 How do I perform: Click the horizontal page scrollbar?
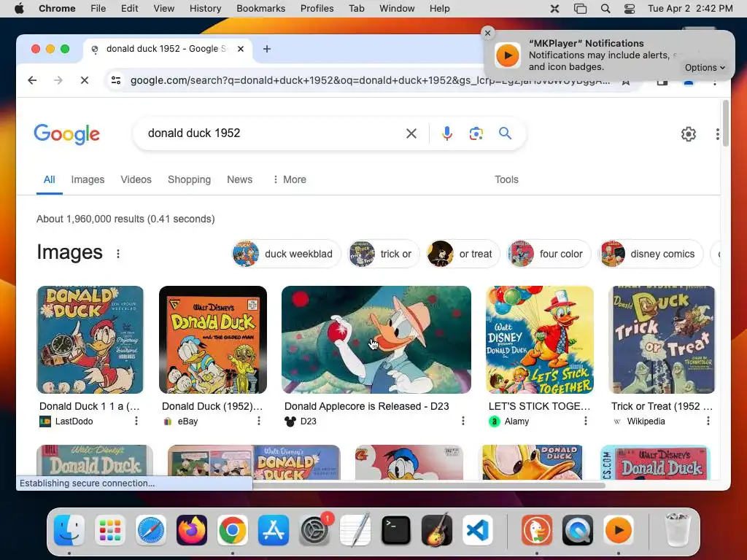click(x=429, y=485)
